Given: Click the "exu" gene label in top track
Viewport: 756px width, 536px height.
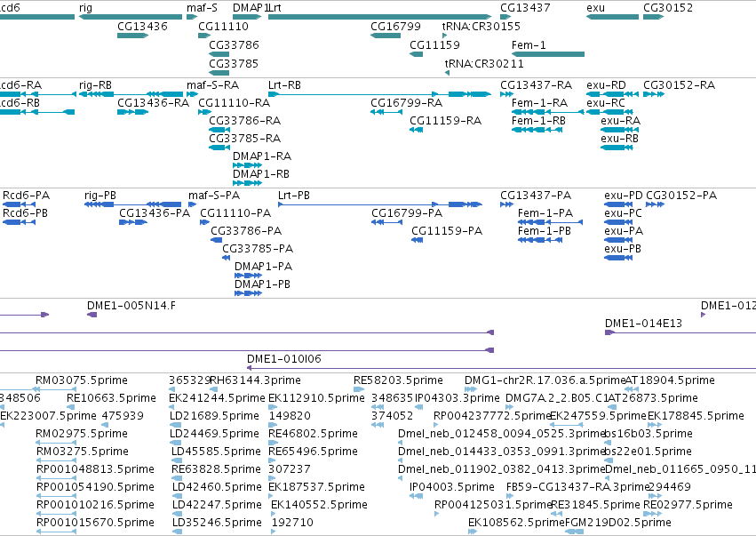Looking at the screenshot, I should pyautogui.click(x=595, y=8).
